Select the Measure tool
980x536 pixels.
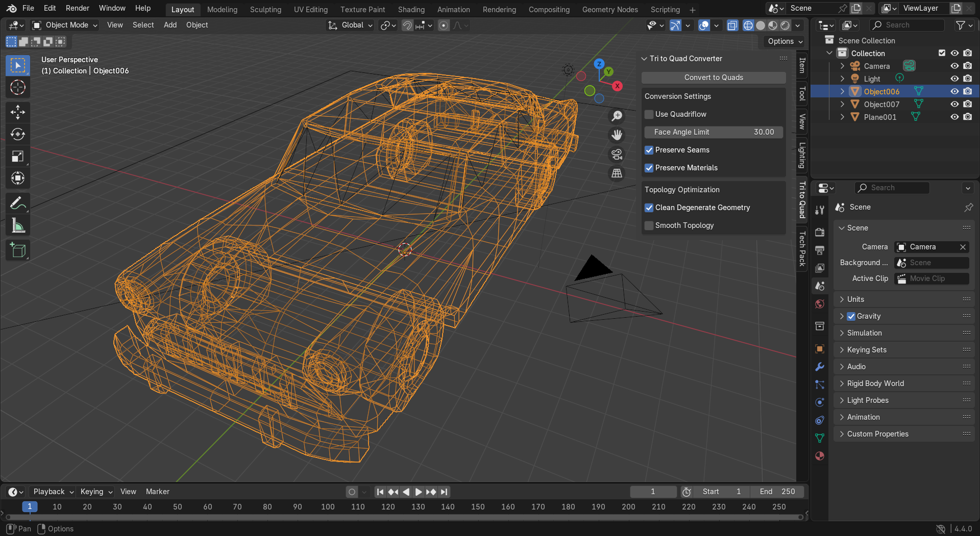pos(18,225)
